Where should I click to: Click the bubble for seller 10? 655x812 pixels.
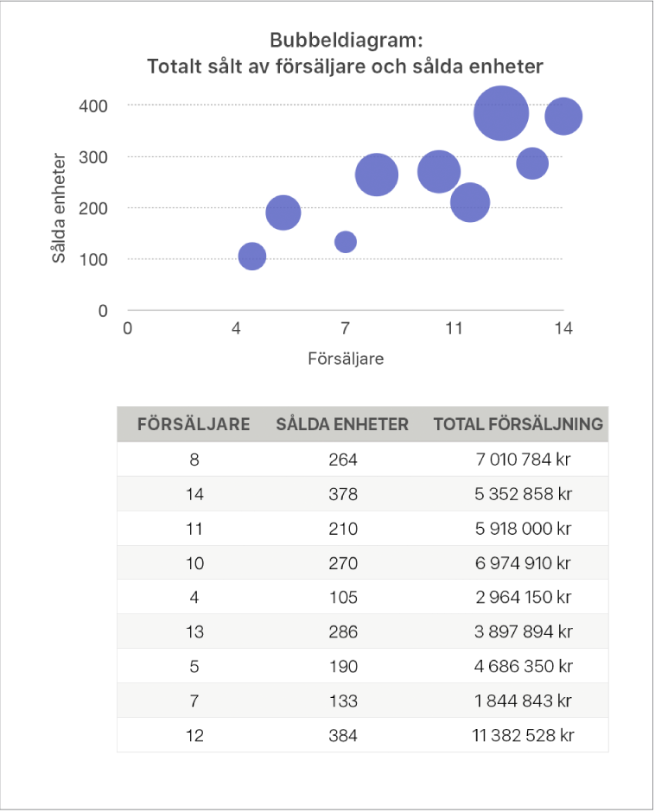pyautogui.click(x=439, y=171)
